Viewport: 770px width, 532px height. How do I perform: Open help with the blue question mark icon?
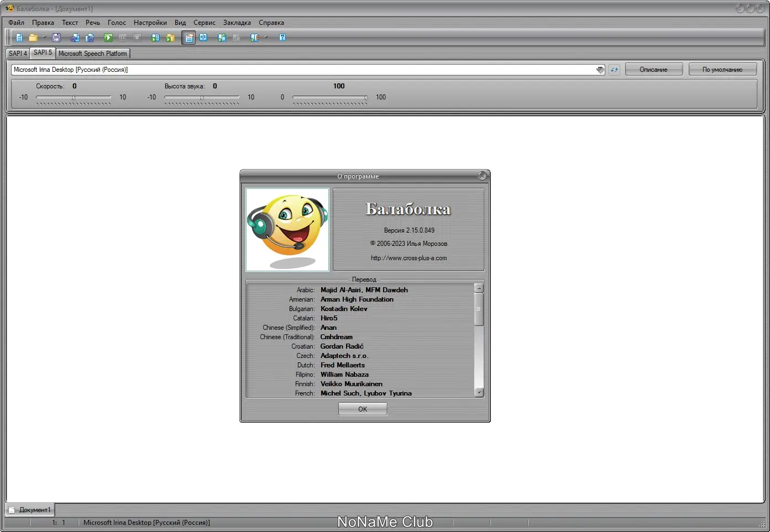pos(282,38)
